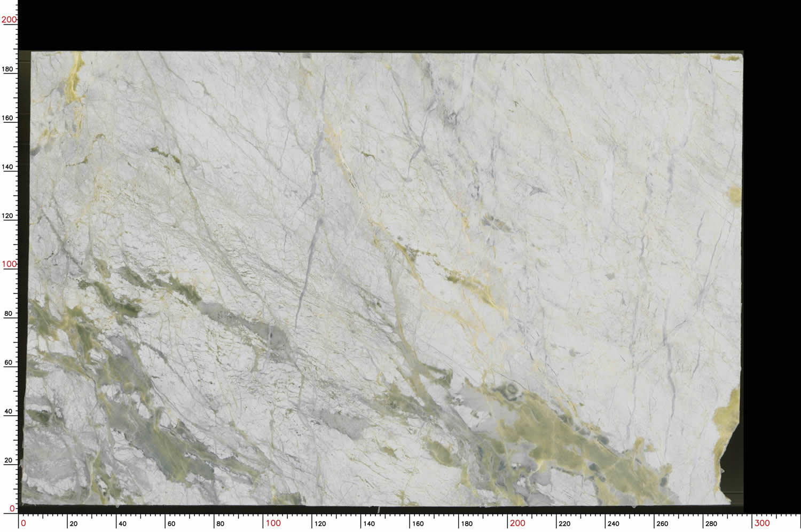Click the 60 label on the vertical ruler

[x=8, y=362]
